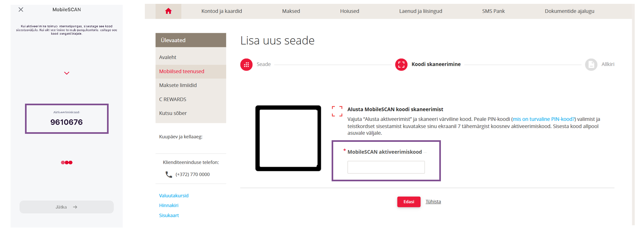Open the Valuutakursid link
Viewport: 644px width, 232px height.
[x=174, y=195]
